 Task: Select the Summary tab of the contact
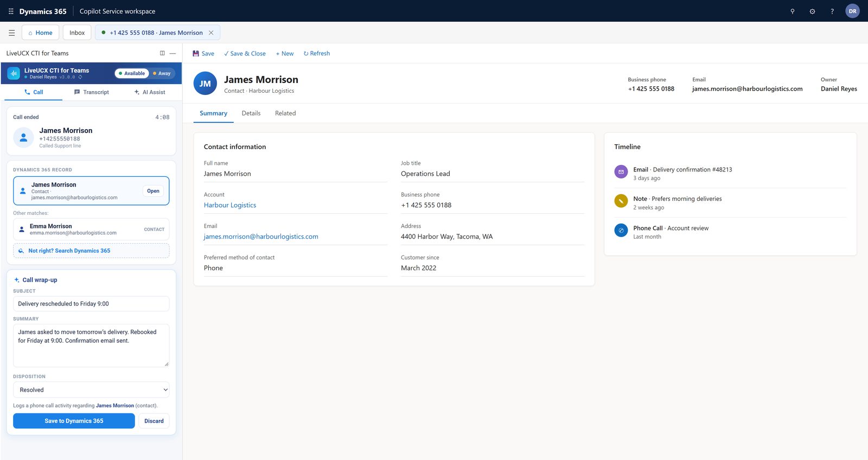pyautogui.click(x=213, y=113)
